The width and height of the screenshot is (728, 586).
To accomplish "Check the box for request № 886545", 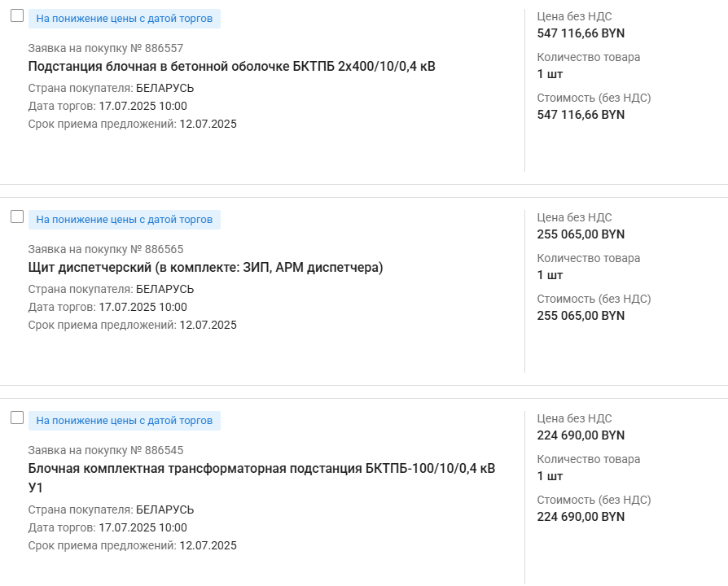I will coord(17,418).
